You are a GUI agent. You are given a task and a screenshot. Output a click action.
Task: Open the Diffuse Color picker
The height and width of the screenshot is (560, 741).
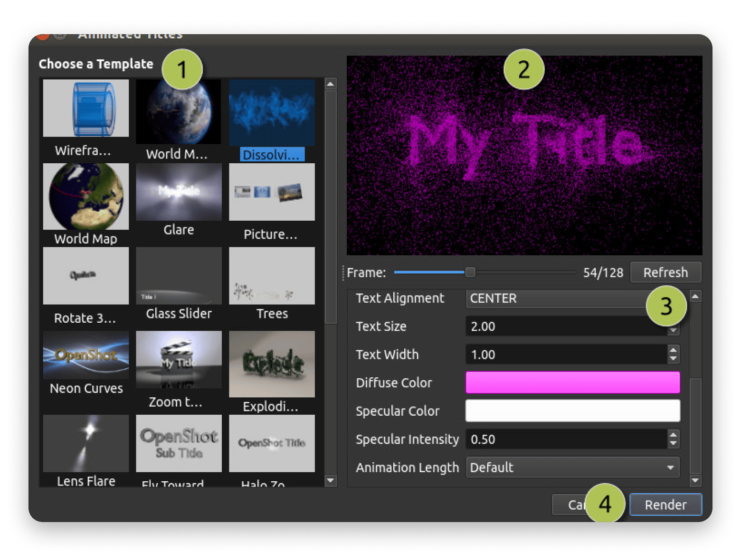coord(572,382)
